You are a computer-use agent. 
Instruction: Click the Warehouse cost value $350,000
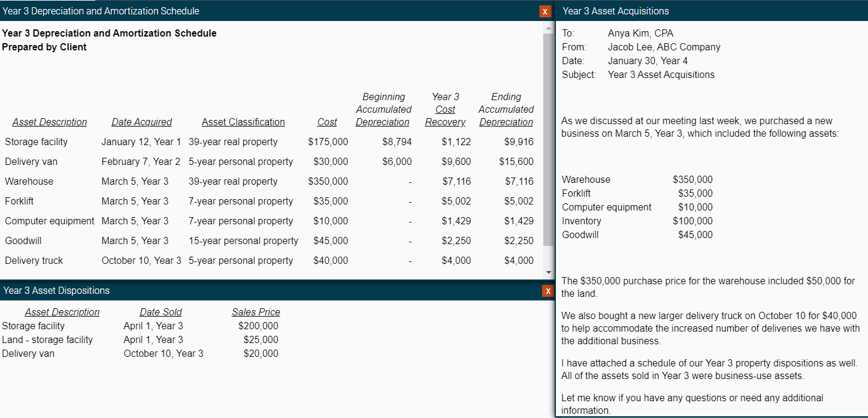[328, 181]
